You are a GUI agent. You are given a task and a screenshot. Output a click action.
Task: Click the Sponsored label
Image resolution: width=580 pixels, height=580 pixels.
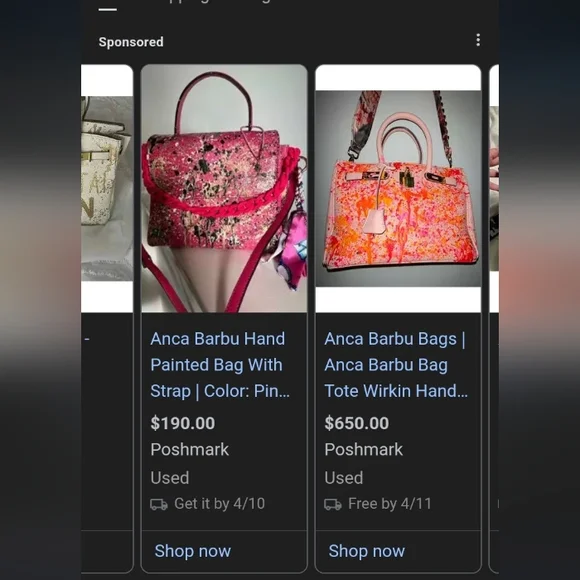click(x=131, y=42)
